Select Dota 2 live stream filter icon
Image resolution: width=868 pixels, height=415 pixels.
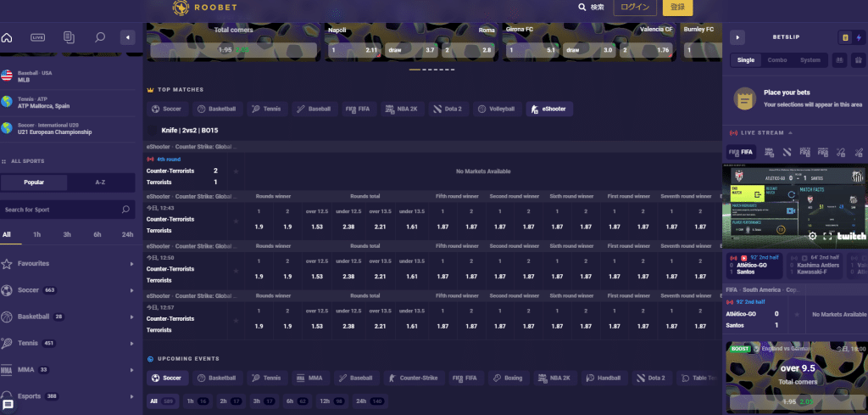click(x=787, y=152)
